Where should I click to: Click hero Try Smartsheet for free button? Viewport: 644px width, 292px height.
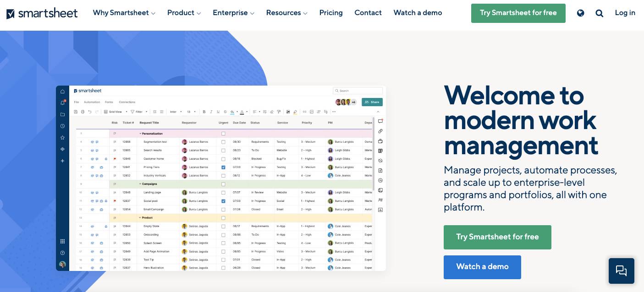[497, 237]
